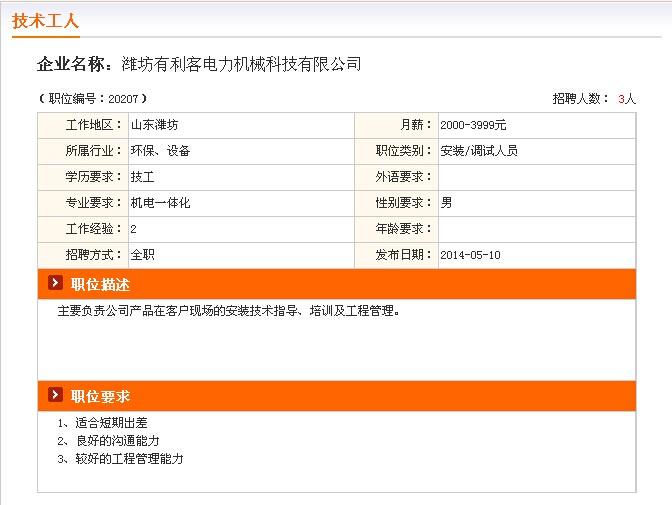Click the 2000-3999元 salary value
Image resolution: width=672 pixels, height=505 pixels.
473,125
